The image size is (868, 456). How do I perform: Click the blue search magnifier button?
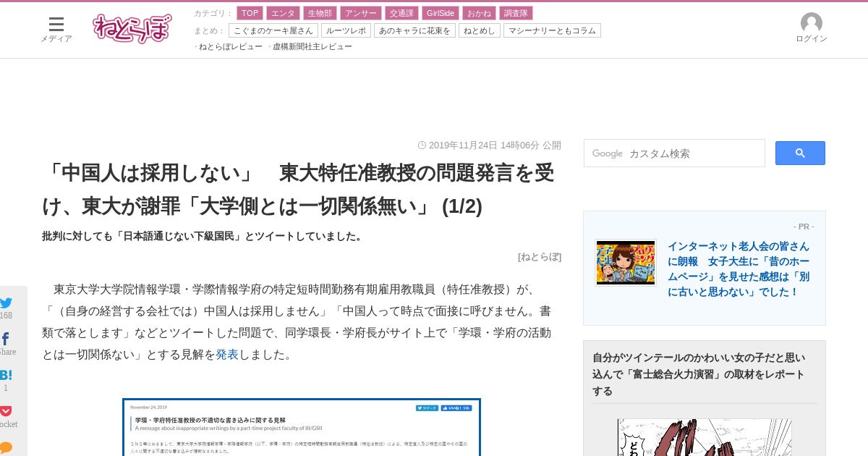800,153
